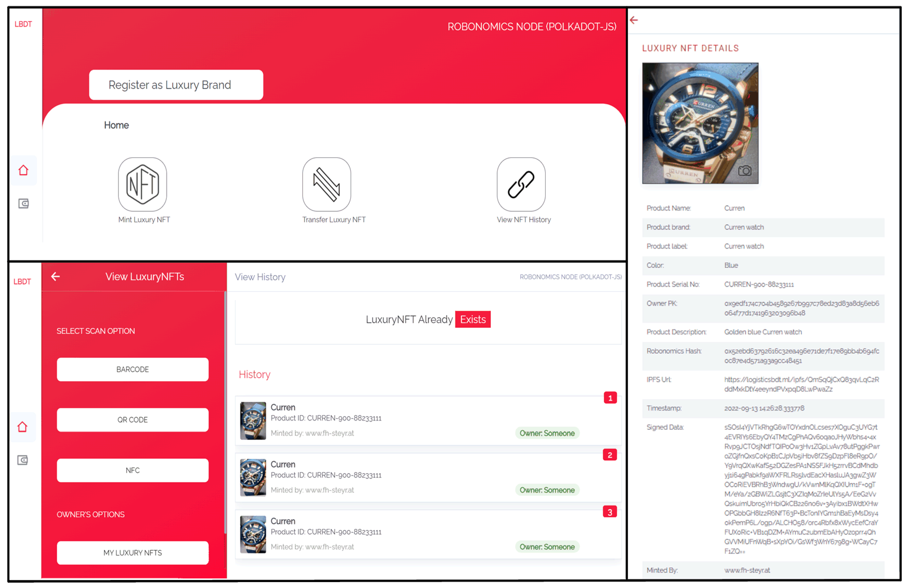The image size is (909, 588).
Task: Choose the BARCODE scan option
Action: 133,369
